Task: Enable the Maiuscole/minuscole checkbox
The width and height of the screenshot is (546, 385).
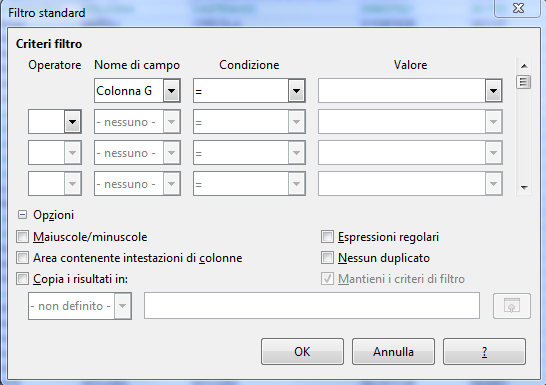Action: point(22,237)
